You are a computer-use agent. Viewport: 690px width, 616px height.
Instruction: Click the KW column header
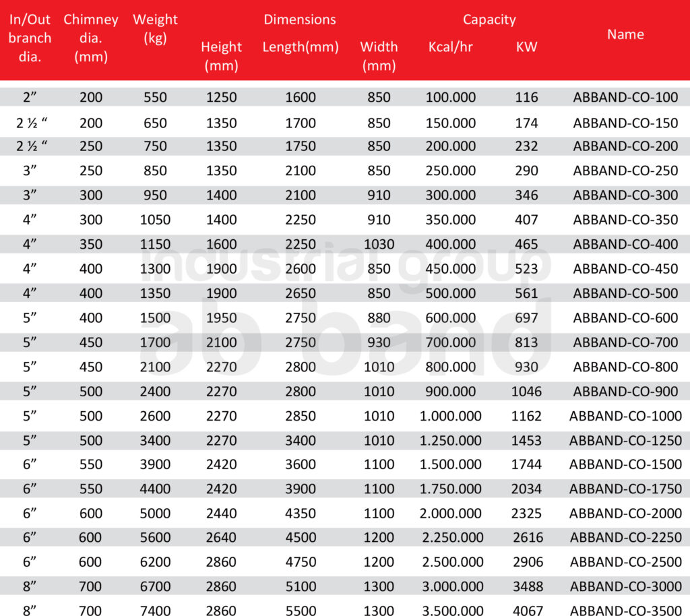pyautogui.click(x=526, y=47)
